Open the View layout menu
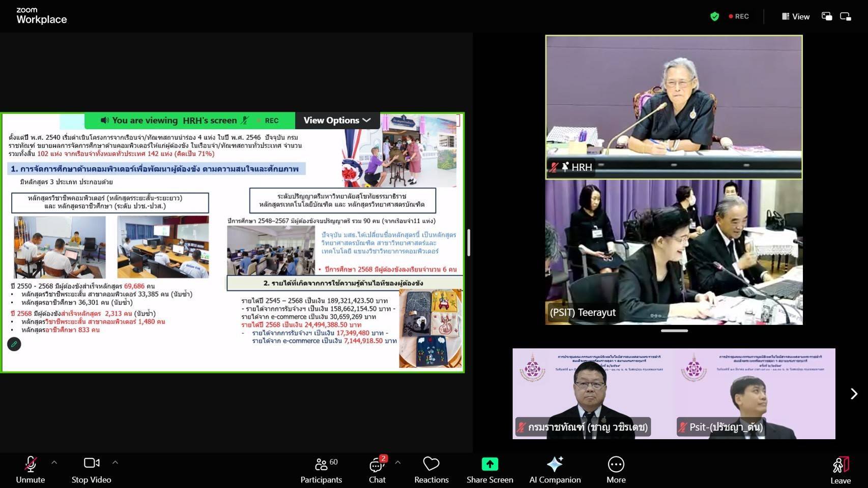The image size is (868, 488). click(796, 16)
